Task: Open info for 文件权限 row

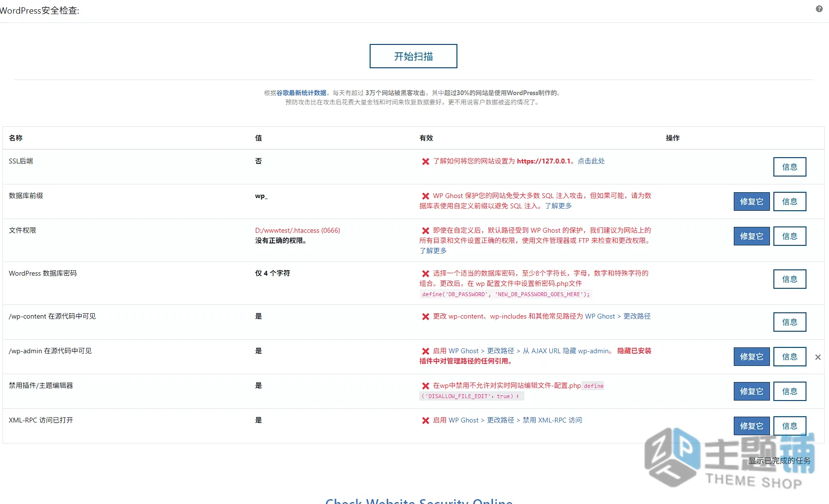Action: click(x=790, y=236)
